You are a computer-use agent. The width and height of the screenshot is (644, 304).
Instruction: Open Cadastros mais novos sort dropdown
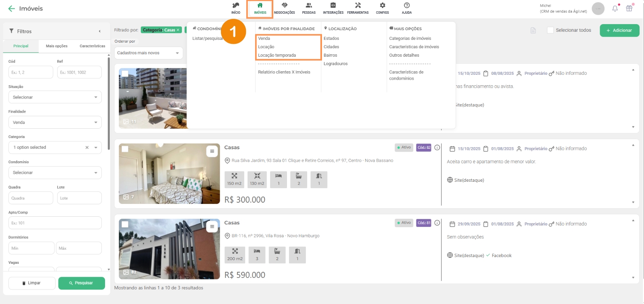149,53
